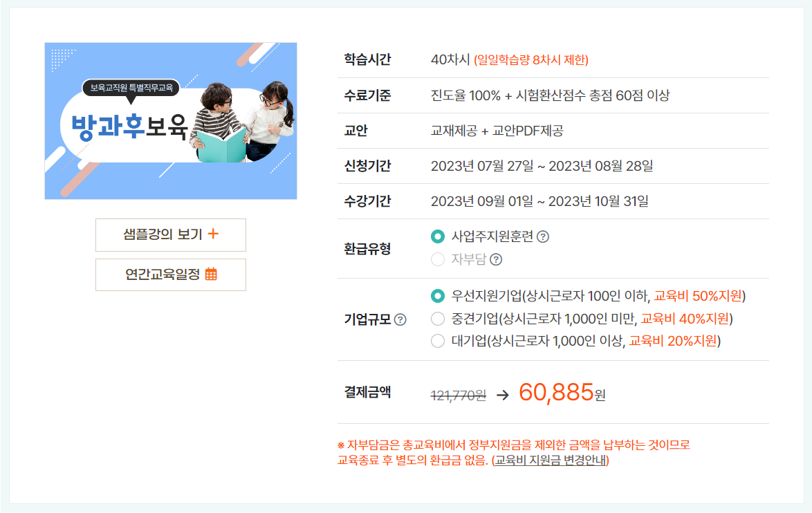Click the 대기업 교육비 20%지원 label
Viewport: 812px width, 513px height.
coord(587,341)
